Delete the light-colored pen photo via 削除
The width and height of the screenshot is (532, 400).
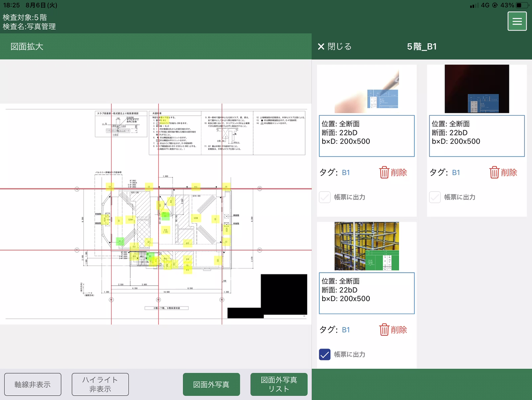tap(393, 172)
